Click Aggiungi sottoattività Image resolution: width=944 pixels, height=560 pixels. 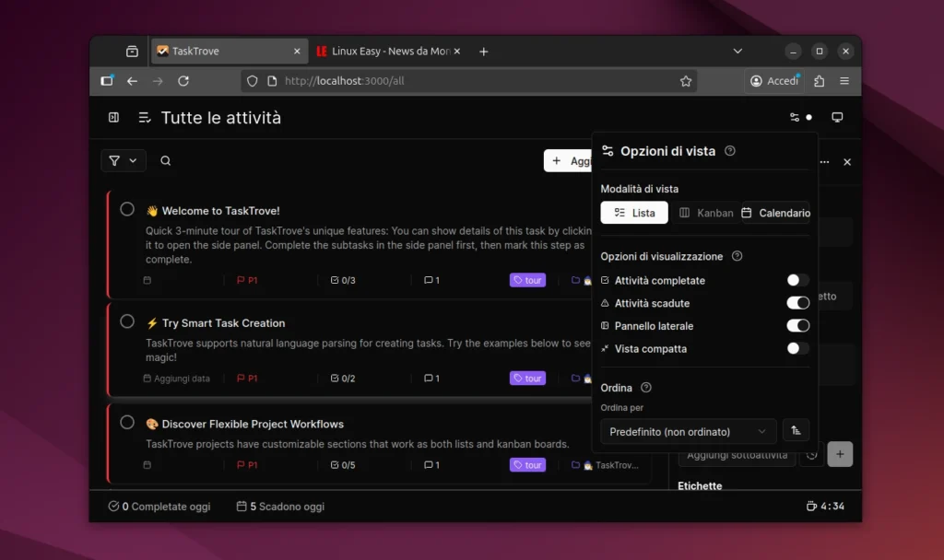[x=737, y=453]
